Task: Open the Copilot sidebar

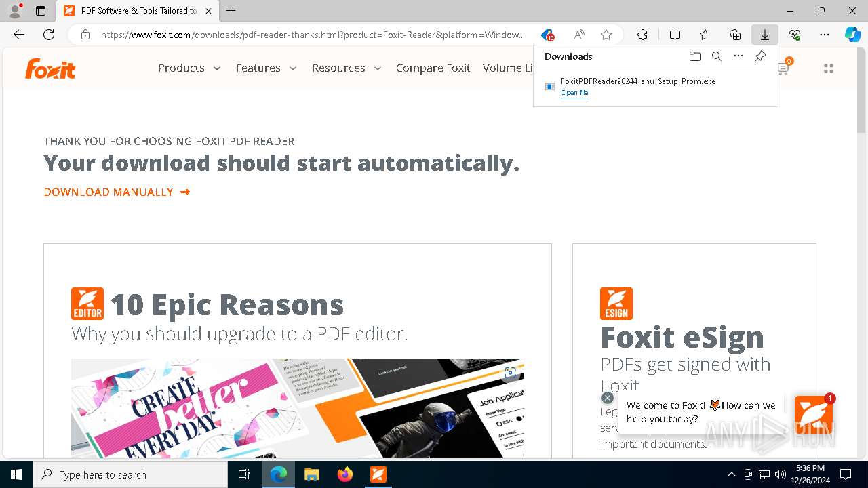Action: (853, 35)
